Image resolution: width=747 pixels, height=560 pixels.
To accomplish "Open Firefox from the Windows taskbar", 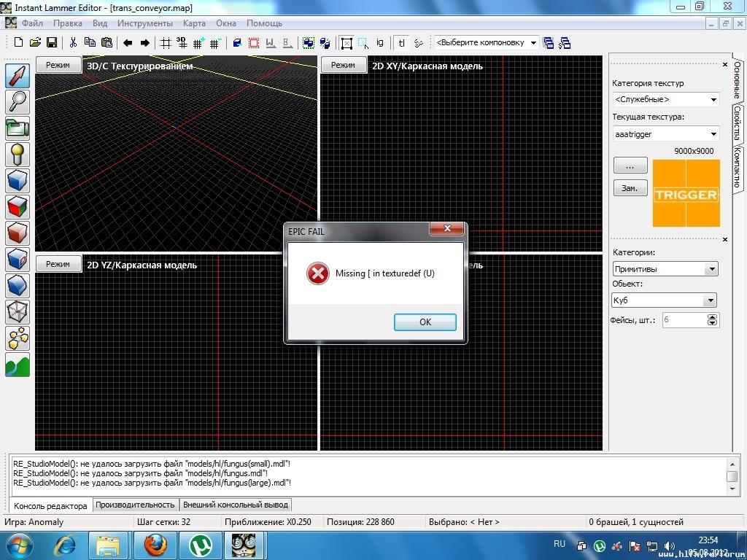I will pos(155,545).
